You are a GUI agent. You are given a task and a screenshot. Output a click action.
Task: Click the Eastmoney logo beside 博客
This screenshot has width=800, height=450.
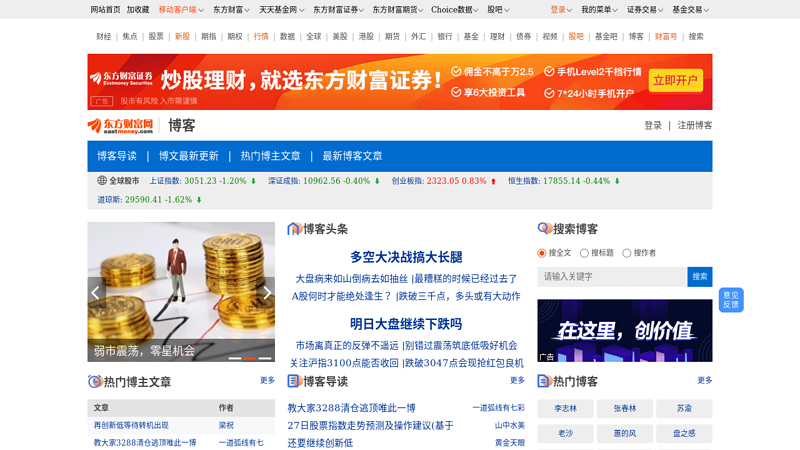pos(120,126)
